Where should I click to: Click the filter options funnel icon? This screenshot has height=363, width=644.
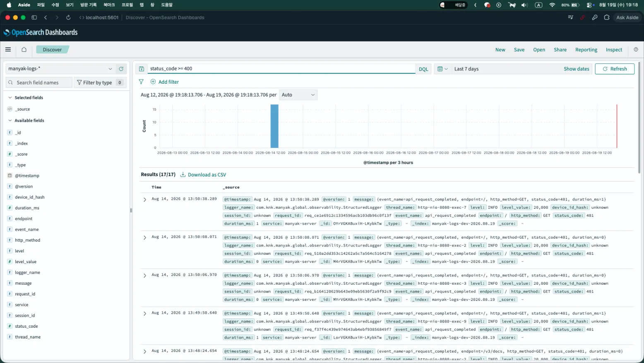click(x=141, y=82)
